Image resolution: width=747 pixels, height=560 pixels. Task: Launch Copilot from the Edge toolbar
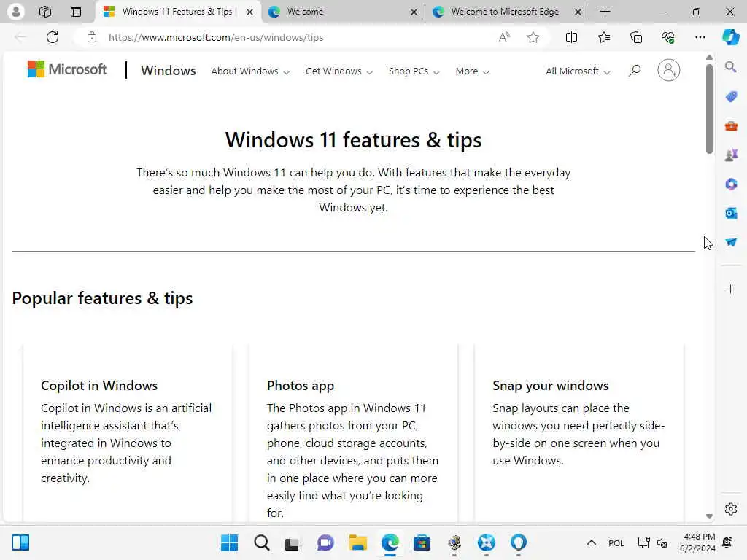(x=730, y=37)
